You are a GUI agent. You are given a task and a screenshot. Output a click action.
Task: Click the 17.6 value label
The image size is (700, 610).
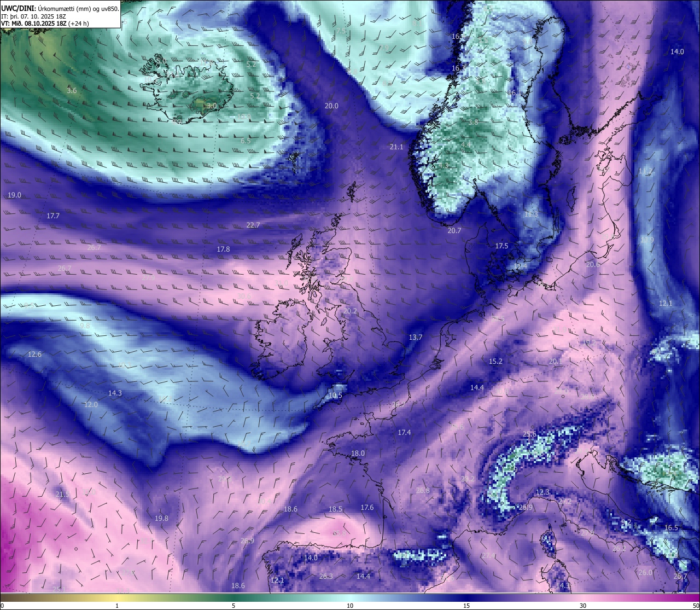[367, 507]
